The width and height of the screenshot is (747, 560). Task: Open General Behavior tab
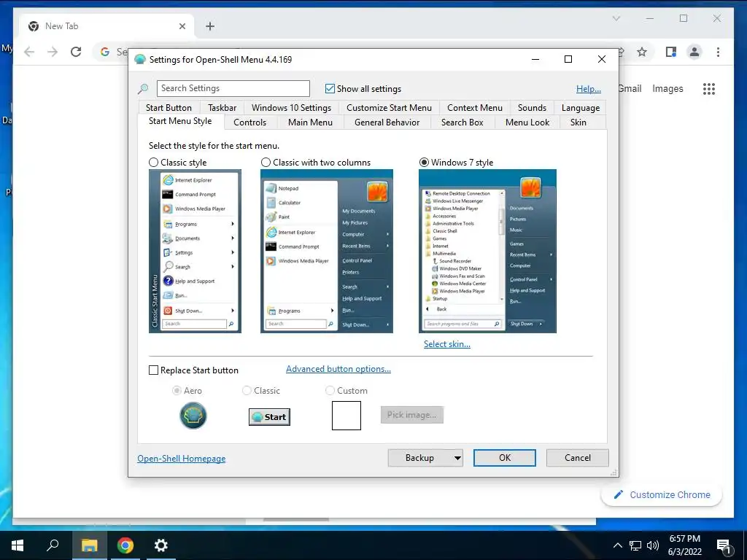[x=387, y=122]
